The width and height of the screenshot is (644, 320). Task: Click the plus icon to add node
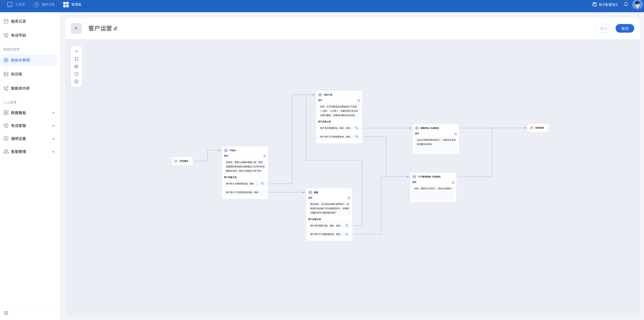coord(76,51)
